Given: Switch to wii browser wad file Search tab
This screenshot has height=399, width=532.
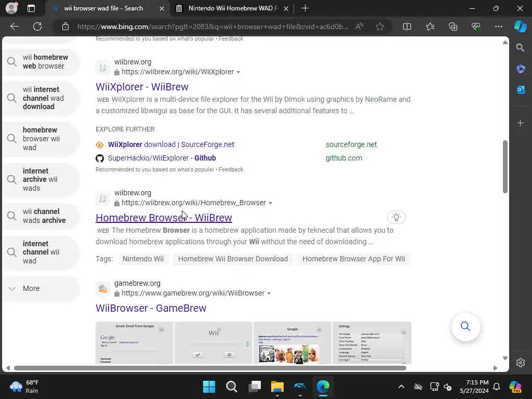Looking at the screenshot, I should point(103,8).
